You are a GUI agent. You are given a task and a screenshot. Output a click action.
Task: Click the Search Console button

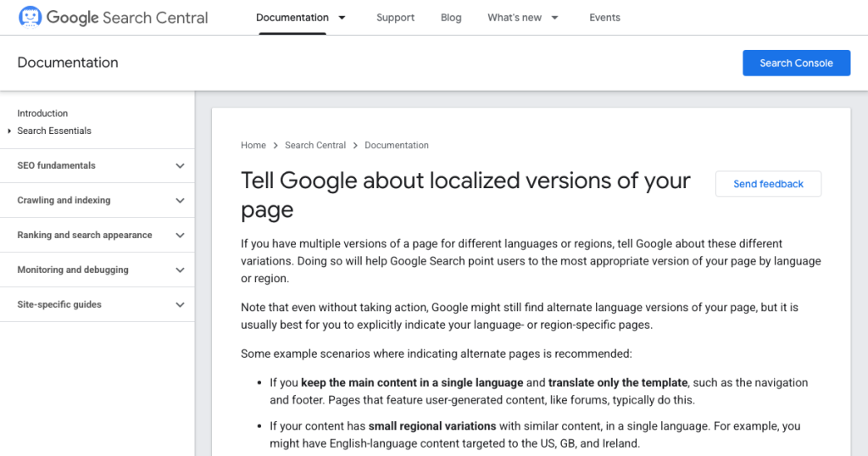click(x=796, y=63)
